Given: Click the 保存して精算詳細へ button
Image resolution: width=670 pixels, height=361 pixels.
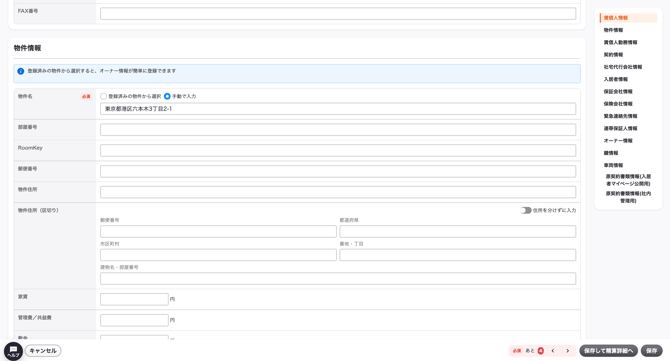Looking at the screenshot, I should point(608,351).
